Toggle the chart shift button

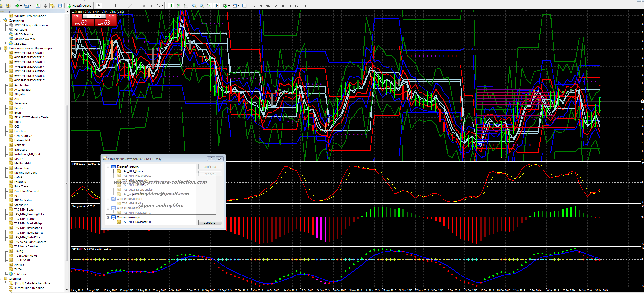point(216,6)
